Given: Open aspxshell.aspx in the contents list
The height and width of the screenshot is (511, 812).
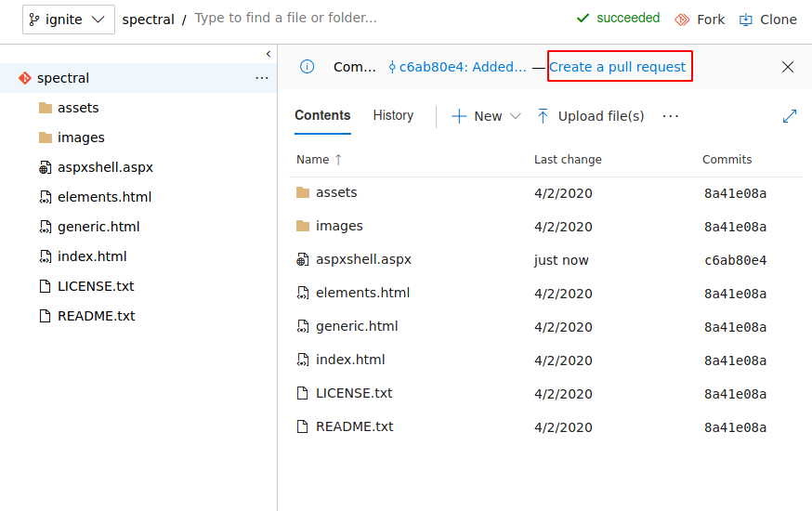Looking at the screenshot, I should pyautogui.click(x=363, y=260).
